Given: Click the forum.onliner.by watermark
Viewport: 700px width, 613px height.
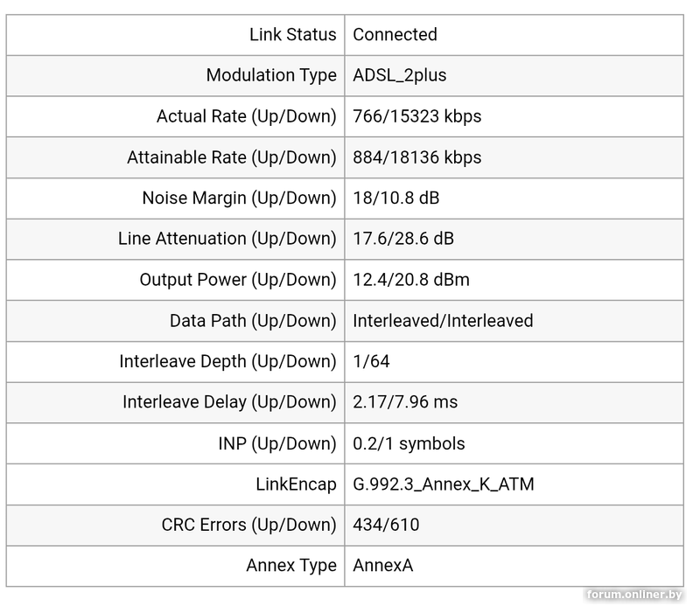Looking at the screenshot, I should click(633, 595).
